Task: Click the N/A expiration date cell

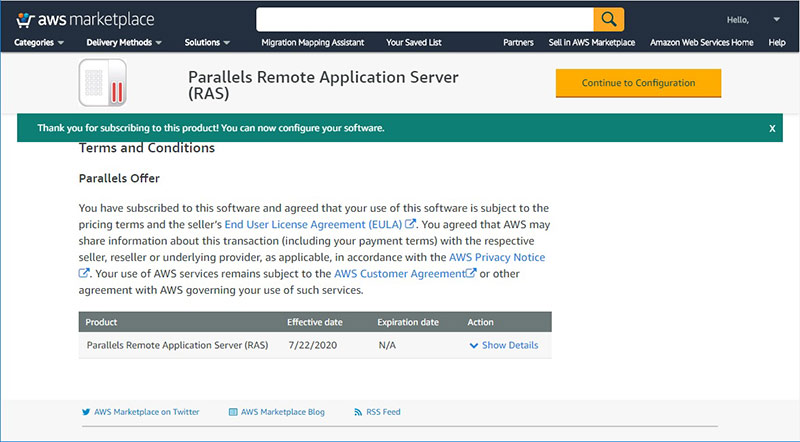Action: pyautogui.click(x=387, y=345)
